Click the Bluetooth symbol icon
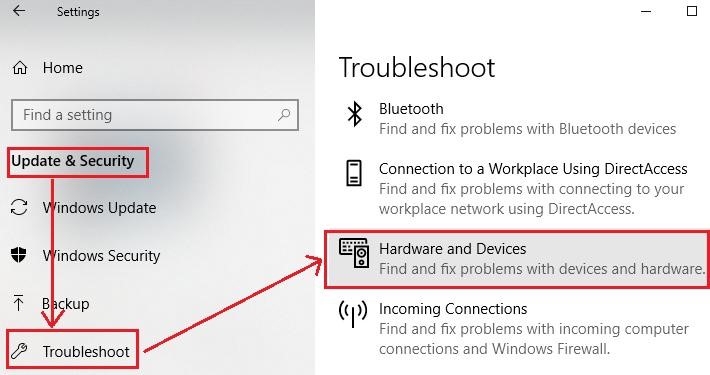Image resolution: width=710 pixels, height=375 pixels. click(354, 114)
